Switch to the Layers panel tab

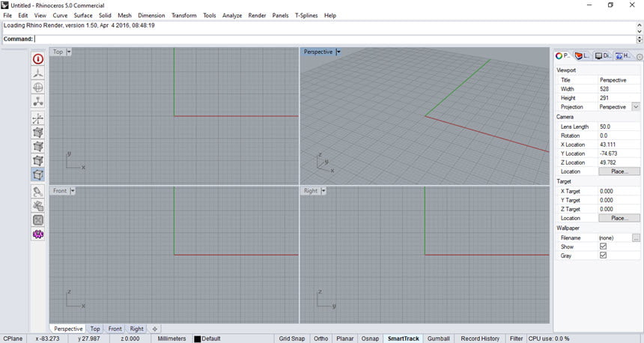pyautogui.click(x=583, y=55)
